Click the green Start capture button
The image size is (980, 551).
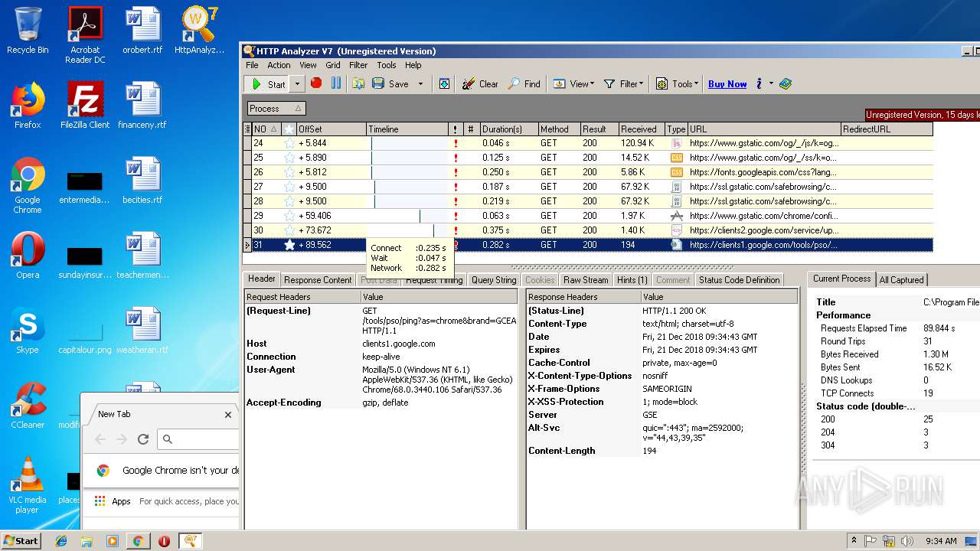(268, 84)
